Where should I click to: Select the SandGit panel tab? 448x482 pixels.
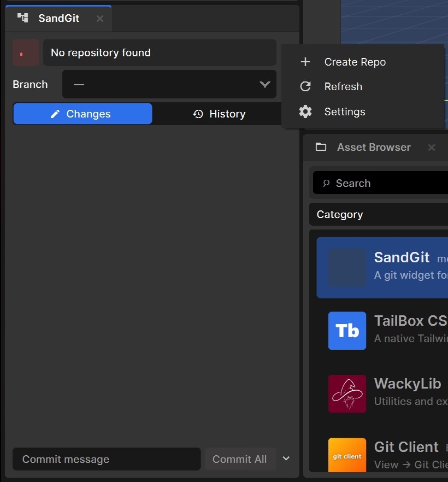pos(58,18)
